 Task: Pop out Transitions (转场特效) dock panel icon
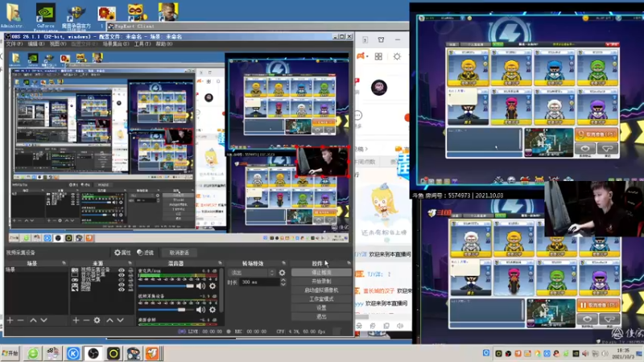tap(283, 263)
